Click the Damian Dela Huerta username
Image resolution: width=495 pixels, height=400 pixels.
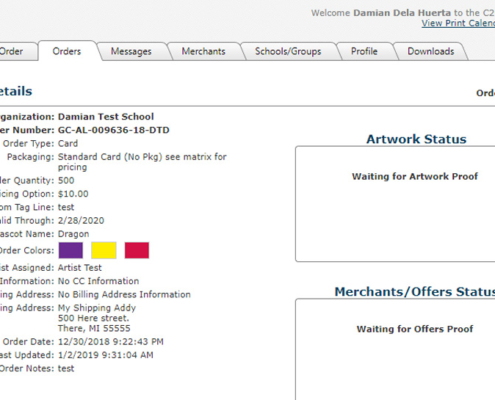click(402, 13)
